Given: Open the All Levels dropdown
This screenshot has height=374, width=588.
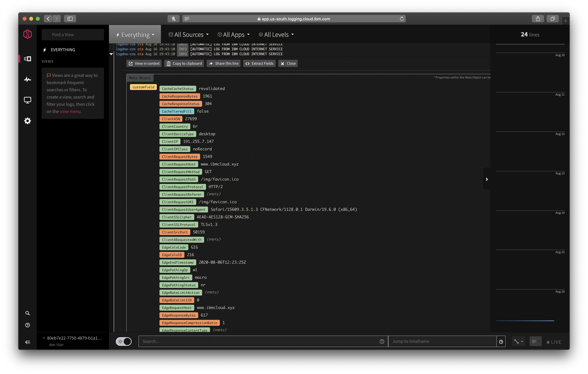Looking at the screenshot, I should coord(276,35).
